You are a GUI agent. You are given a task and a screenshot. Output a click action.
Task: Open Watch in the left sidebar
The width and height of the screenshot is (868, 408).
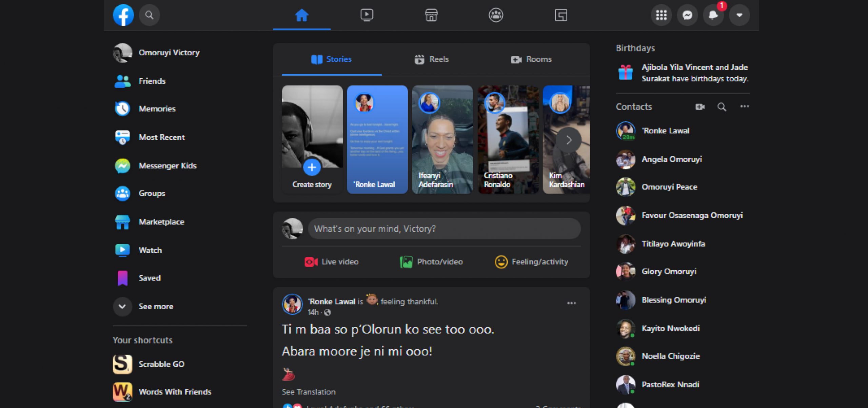[x=180, y=250]
